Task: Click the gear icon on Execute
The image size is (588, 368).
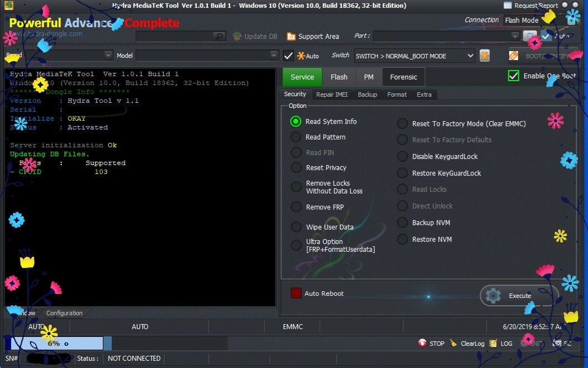Action: (x=493, y=296)
